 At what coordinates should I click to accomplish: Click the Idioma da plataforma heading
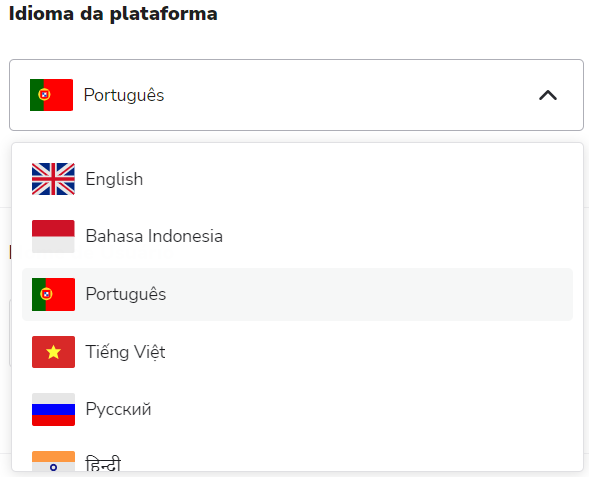(113, 14)
